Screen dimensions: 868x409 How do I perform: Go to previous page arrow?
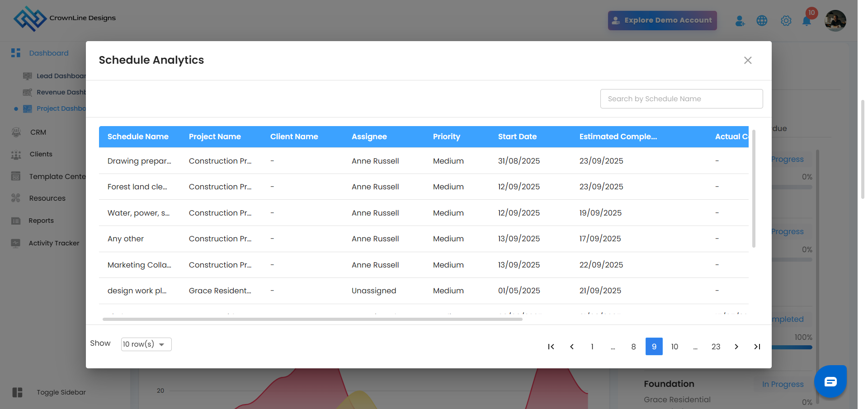click(x=572, y=347)
